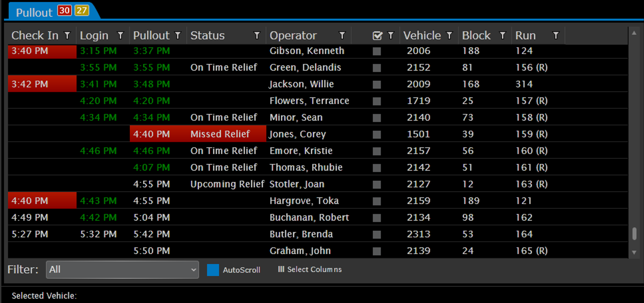Click the scrollbar up arrow
The image size is (644, 303).
tap(634, 33)
